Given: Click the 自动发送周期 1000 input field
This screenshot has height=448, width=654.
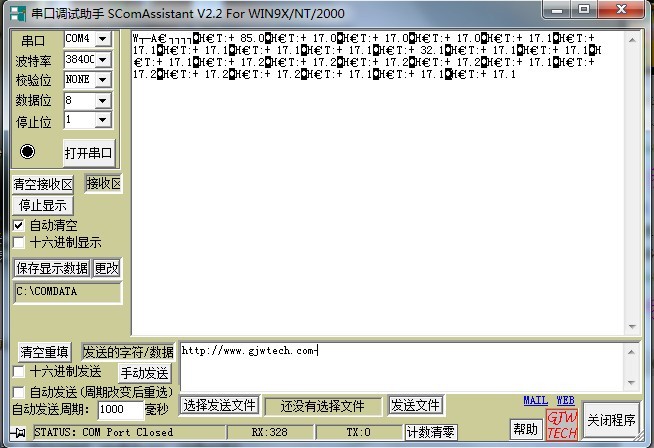Looking at the screenshot, I should point(120,410).
